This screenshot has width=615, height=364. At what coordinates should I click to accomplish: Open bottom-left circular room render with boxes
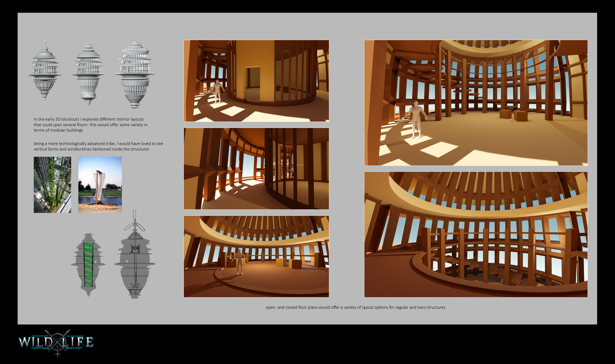256,256
